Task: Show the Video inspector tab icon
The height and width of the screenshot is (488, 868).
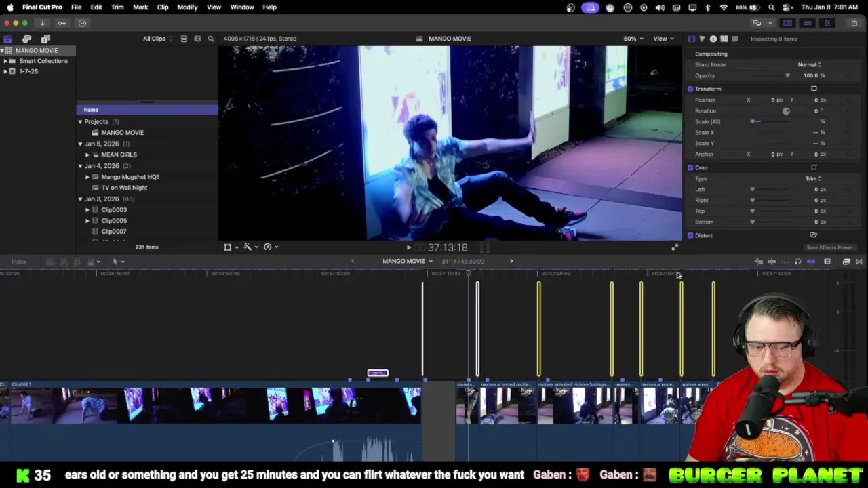Action: pos(691,39)
